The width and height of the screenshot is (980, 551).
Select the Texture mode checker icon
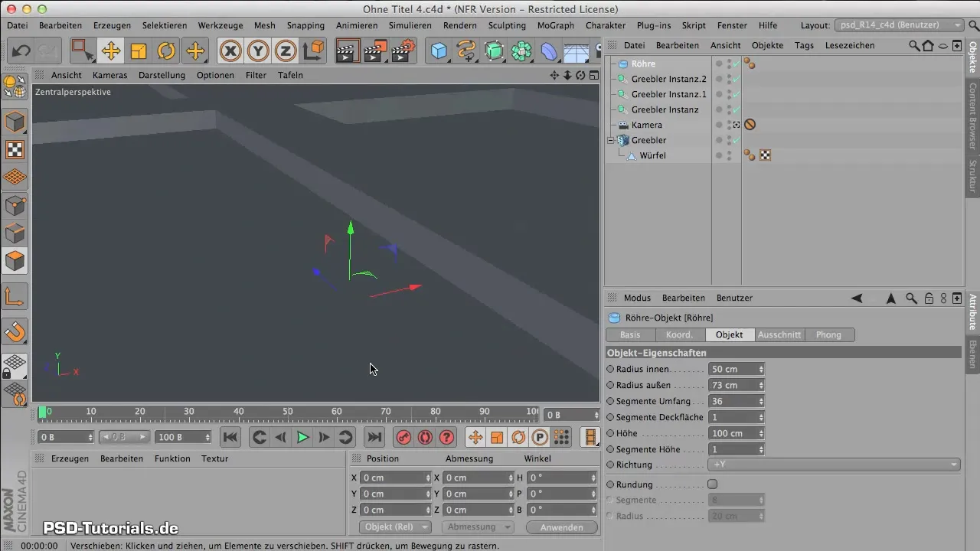15,149
